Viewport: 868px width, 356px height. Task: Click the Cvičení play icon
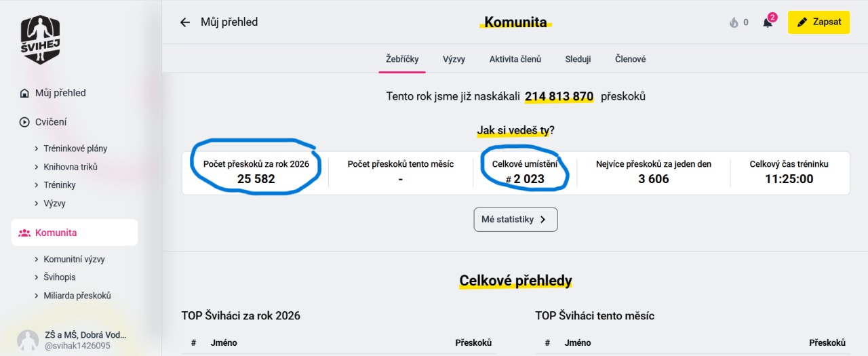click(x=24, y=122)
